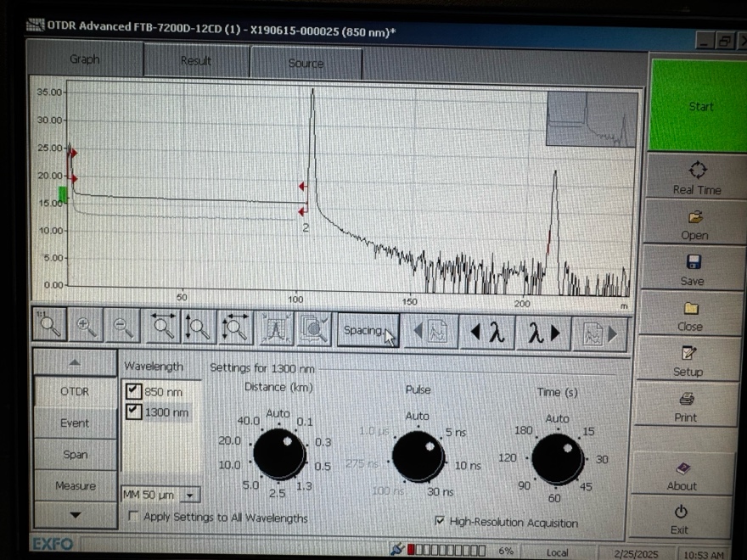Click the green launch-level indicator at the trace start

(x=63, y=195)
